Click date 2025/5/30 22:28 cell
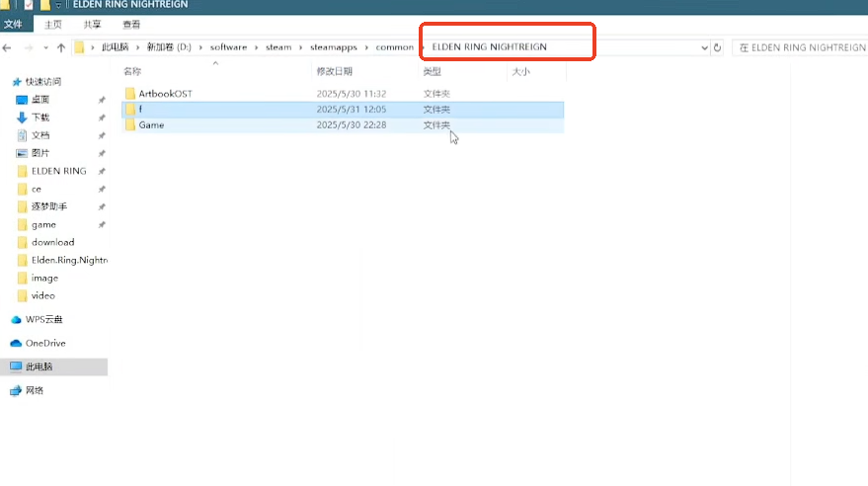 tap(352, 125)
